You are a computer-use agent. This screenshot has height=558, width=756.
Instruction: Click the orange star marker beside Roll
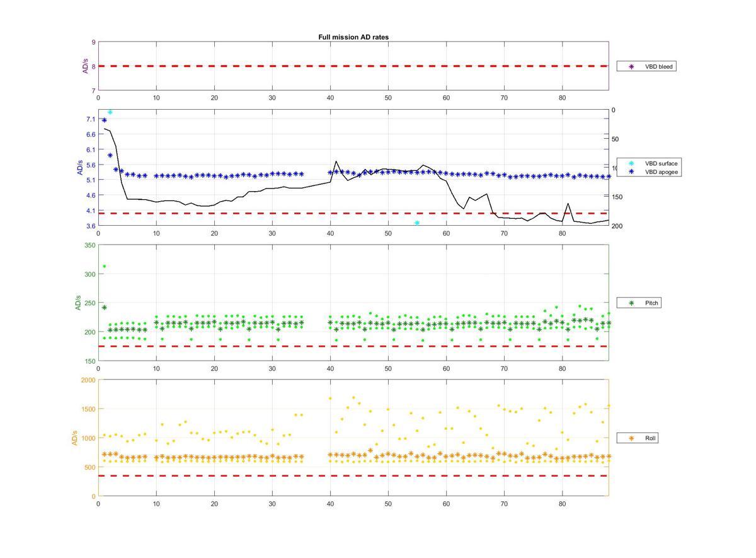point(631,438)
